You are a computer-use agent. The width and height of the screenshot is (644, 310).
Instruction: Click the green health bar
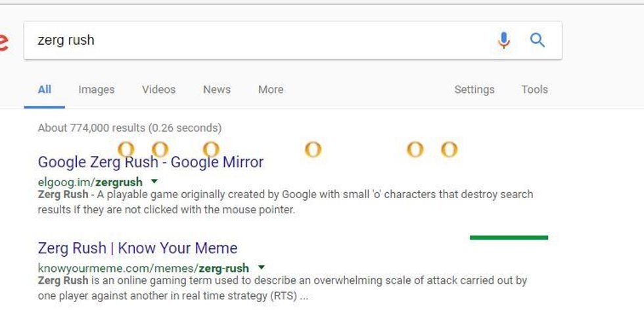pos(509,237)
